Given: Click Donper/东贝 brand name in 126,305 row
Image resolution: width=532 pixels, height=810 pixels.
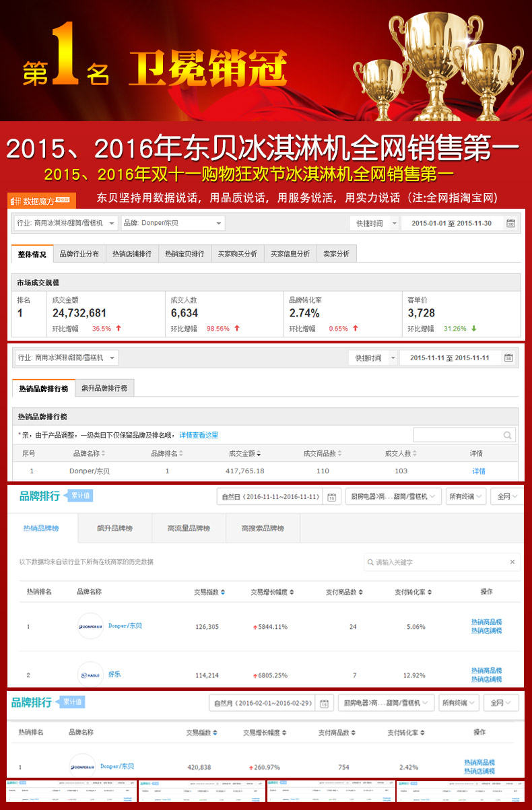Looking at the screenshot, I should coord(125,626).
